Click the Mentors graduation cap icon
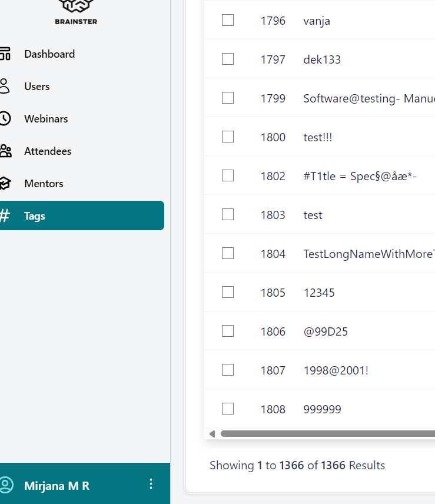 [5, 184]
